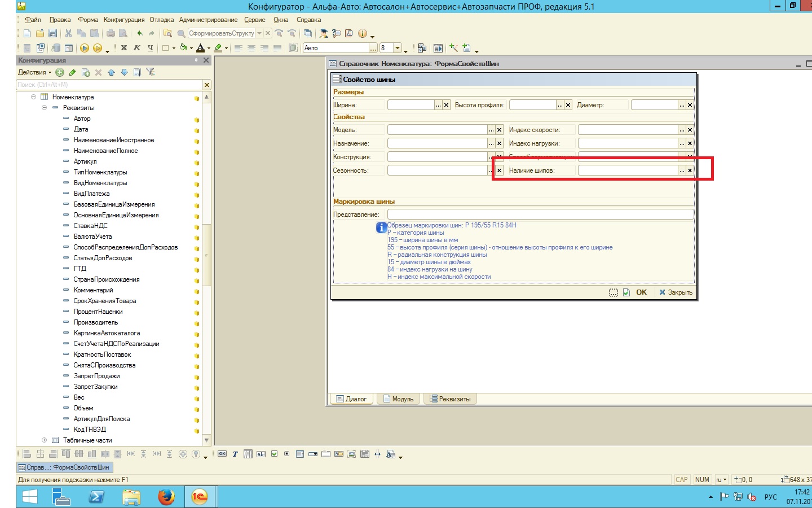Open the СформироватьСтрукту search dropdown
Image resolution: width=812 pixels, height=508 pixels.
259,33
